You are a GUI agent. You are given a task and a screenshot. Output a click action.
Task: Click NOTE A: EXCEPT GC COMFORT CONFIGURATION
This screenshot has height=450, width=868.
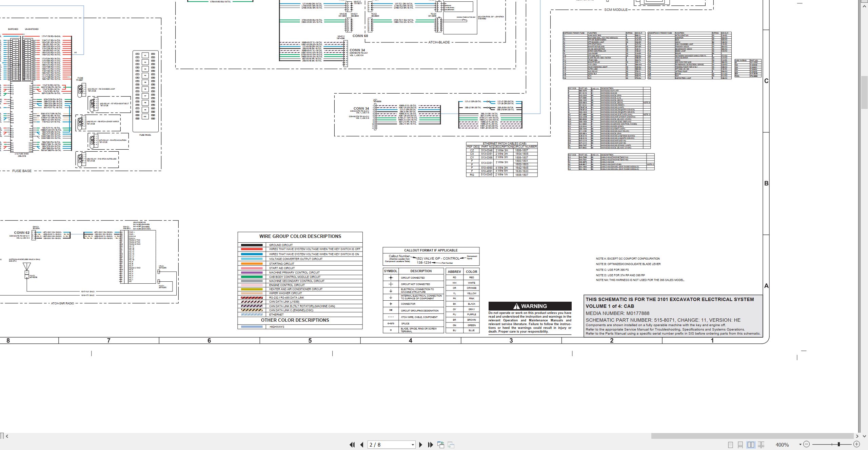628,259
